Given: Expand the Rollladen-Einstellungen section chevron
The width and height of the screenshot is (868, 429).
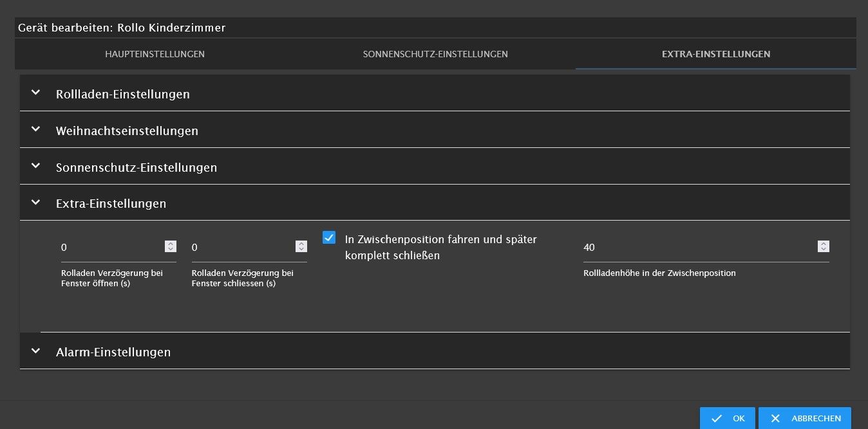Looking at the screenshot, I should click(35, 93).
